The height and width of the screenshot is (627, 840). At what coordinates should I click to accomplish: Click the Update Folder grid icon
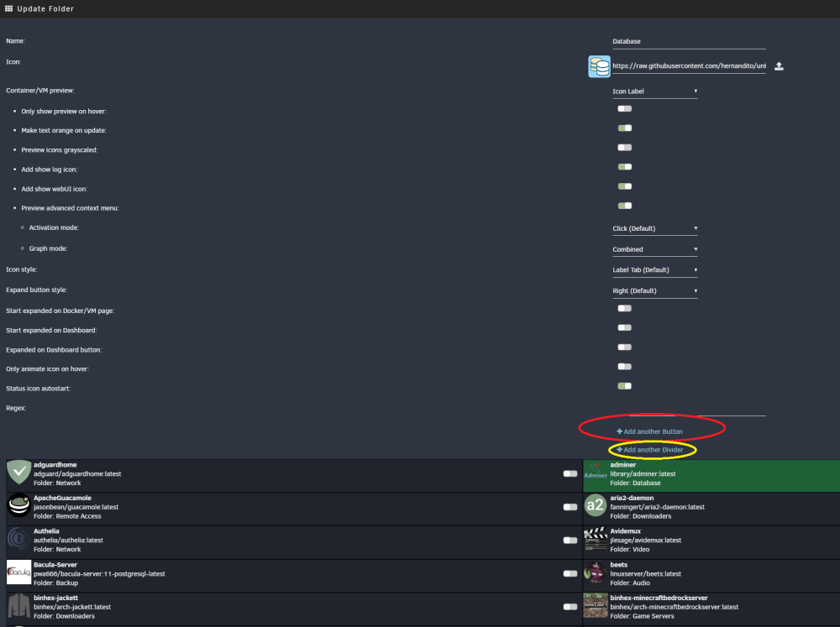click(8, 8)
